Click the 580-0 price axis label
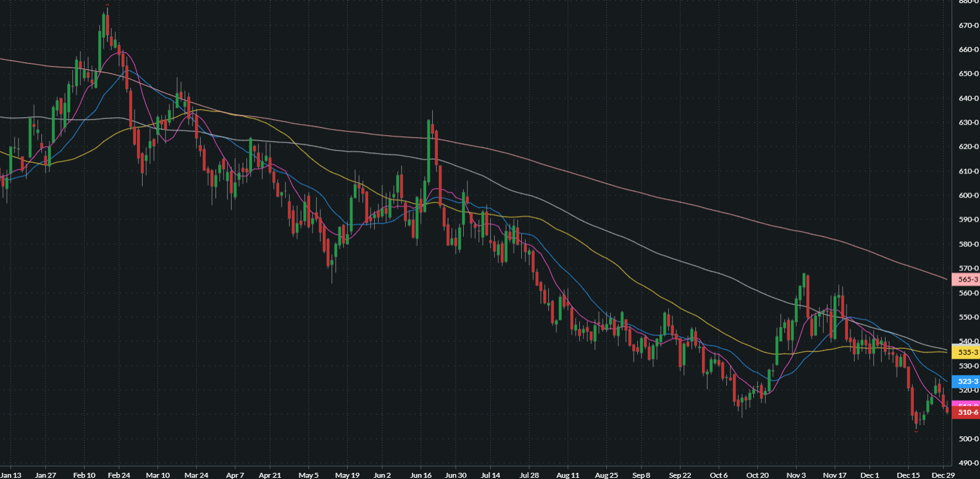 968,244
